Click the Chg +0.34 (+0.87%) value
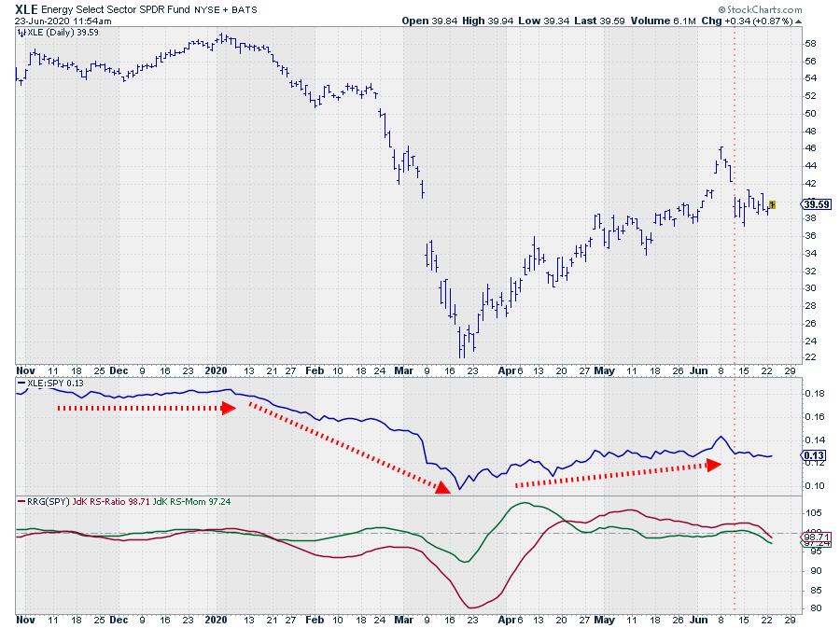The image size is (840, 628). click(747, 21)
